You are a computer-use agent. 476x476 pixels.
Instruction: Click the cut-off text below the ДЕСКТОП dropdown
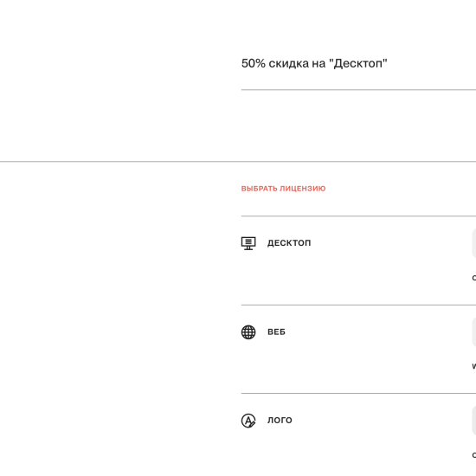pos(474,278)
